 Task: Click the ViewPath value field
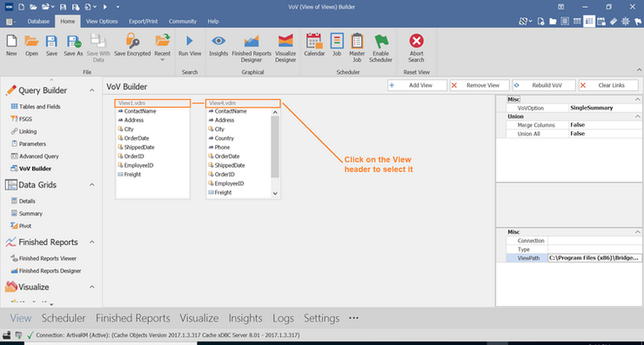tap(594, 258)
